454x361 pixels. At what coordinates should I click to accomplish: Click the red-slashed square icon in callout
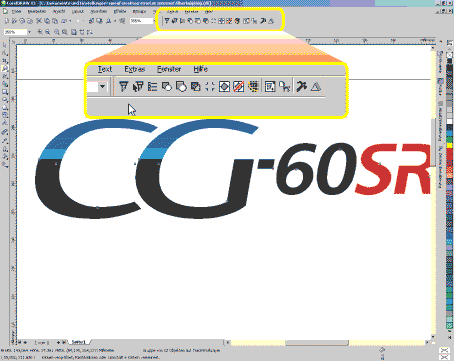(239, 87)
